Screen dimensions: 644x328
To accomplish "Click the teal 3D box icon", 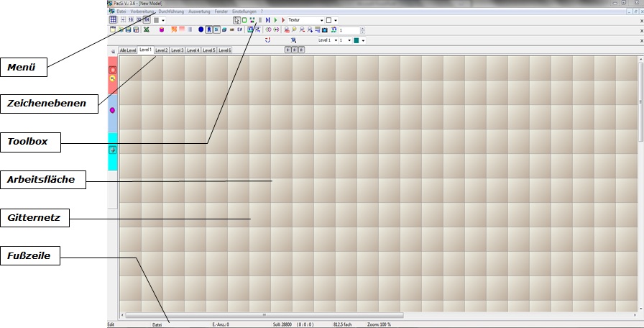I will click(x=224, y=29).
